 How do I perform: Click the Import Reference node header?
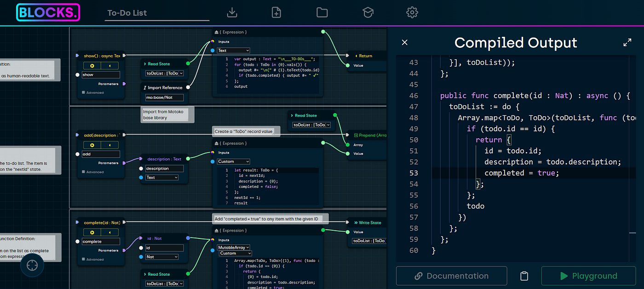tap(163, 87)
